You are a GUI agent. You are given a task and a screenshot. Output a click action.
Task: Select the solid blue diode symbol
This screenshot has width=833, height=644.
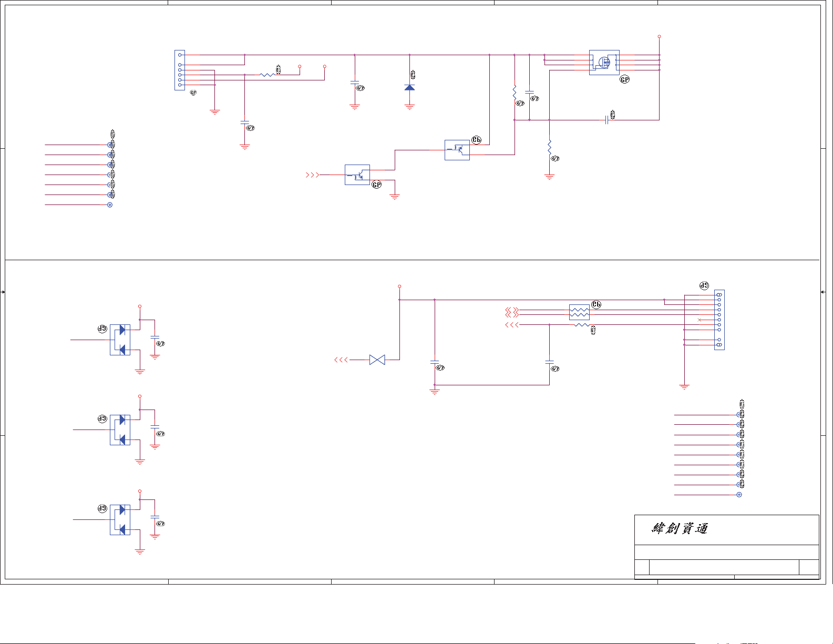(x=409, y=87)
